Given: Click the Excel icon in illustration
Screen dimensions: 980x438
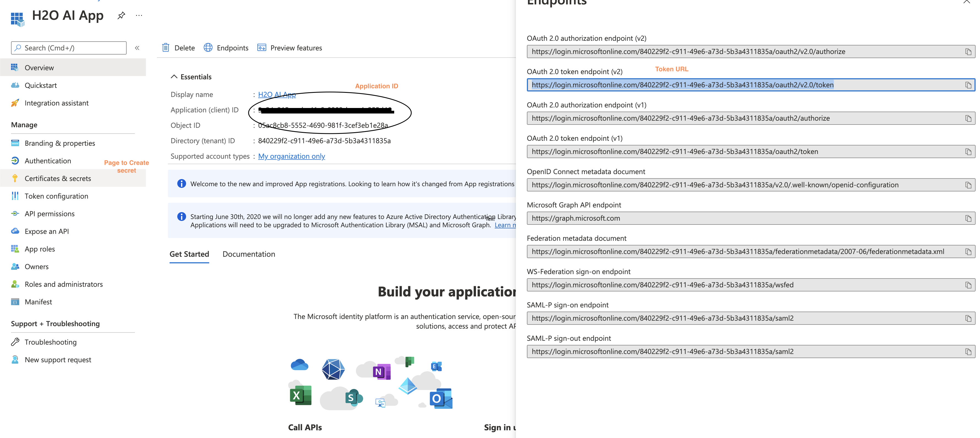Looking at the screenshot, I should [301, 395].
